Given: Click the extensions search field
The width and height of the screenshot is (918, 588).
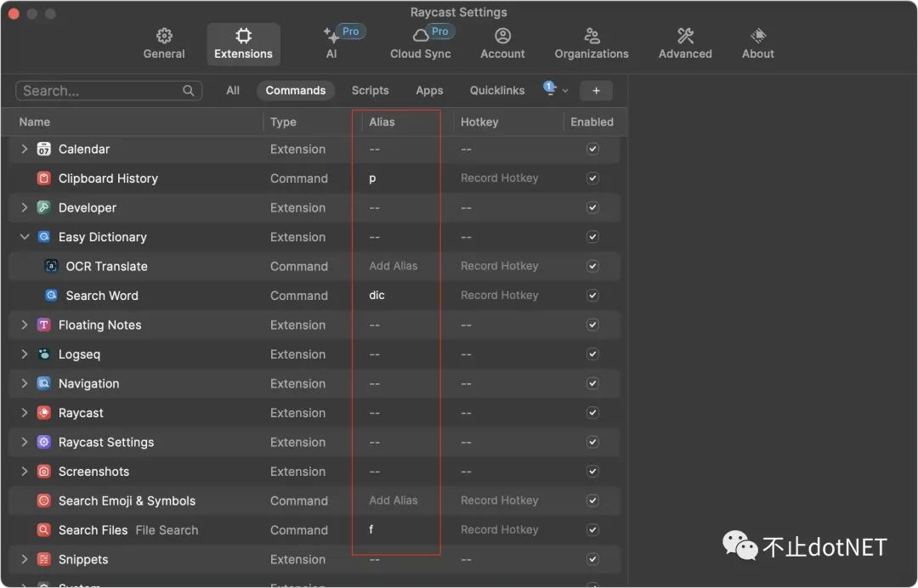Looking at the screenshot, I should [109, 91].
